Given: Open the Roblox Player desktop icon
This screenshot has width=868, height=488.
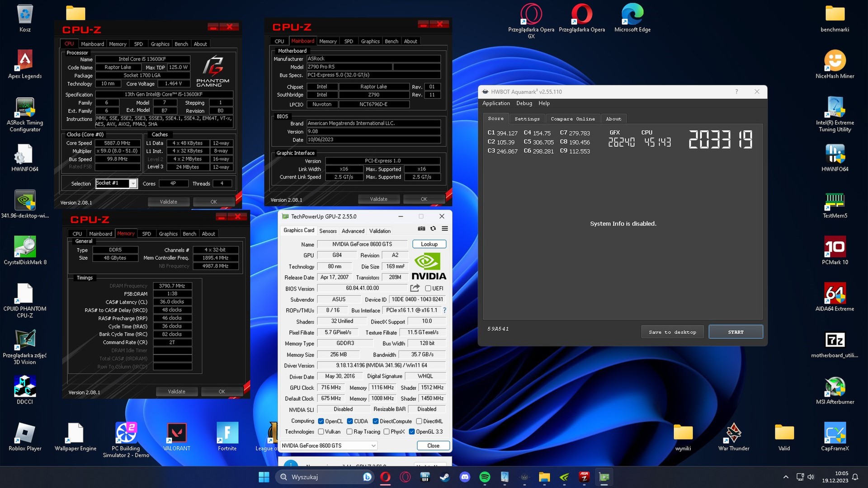Looking at the screenshot, I should click(25, 436).
